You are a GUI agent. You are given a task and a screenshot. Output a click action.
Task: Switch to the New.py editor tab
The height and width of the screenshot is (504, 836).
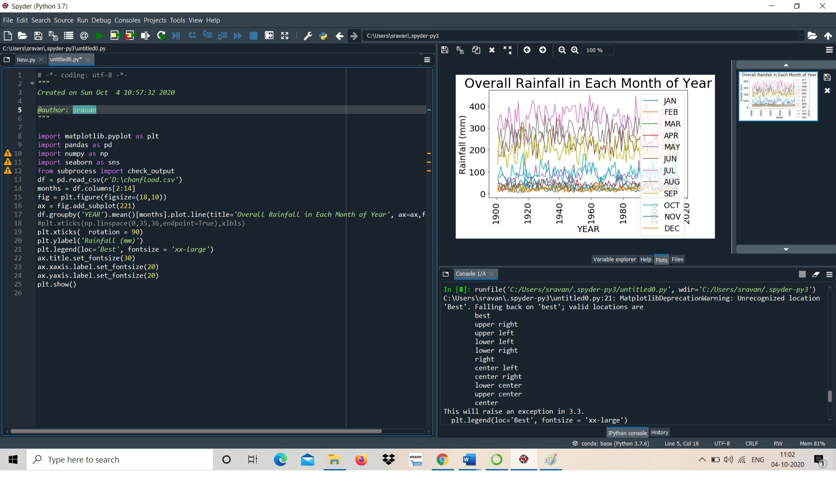coord(26,60)
